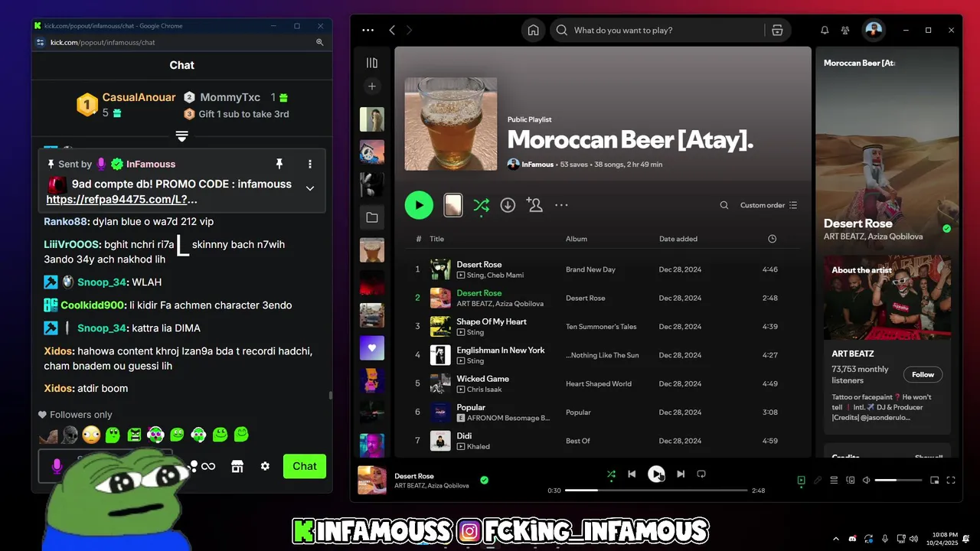Image resolution: width=980 pixels, height=551 pixels.
Task: Toggle shuffle in player bar
Action: tap(611, 474)
